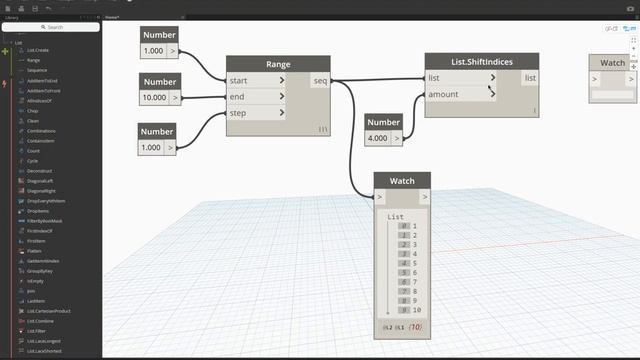Viewport: 640px width, 360px height.
Task: Click the list output port of List.ShiftIndices
Action: pos(530,78)
